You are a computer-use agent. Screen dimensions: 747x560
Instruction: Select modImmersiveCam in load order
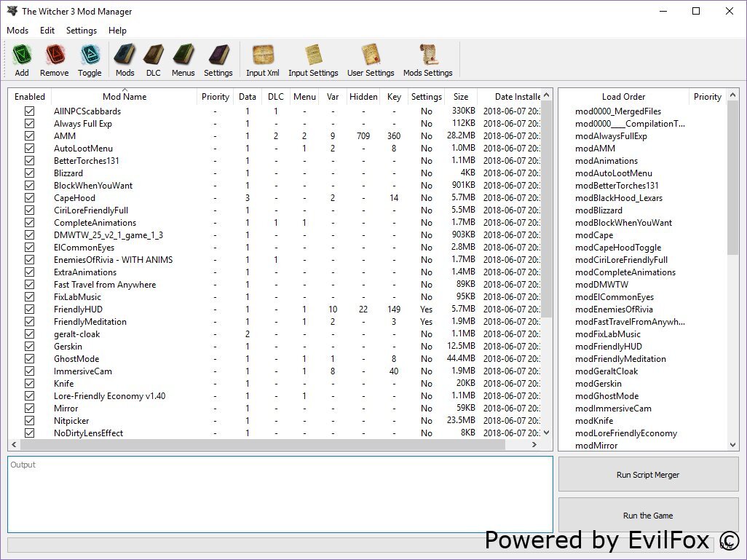612,409
